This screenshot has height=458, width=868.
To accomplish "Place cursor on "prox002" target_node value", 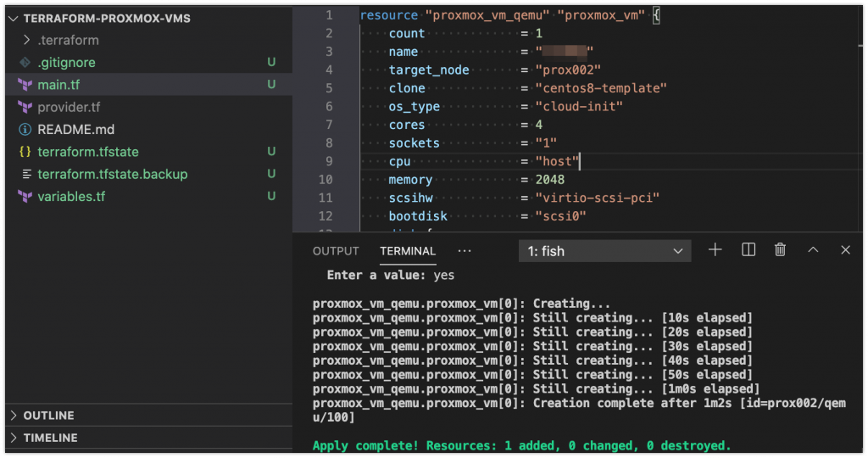I will coord(568,70).
